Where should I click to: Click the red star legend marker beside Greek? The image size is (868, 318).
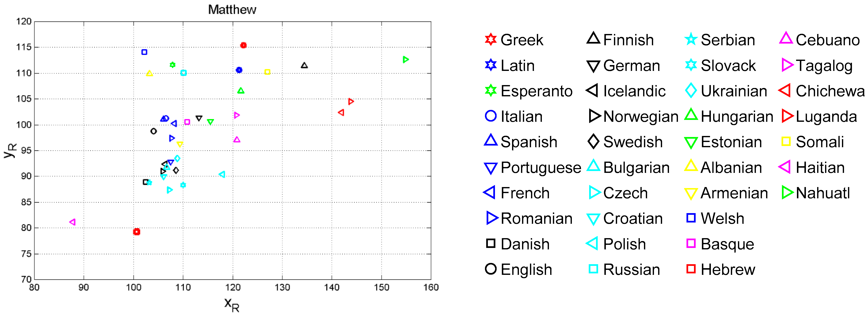coord(491,39)
